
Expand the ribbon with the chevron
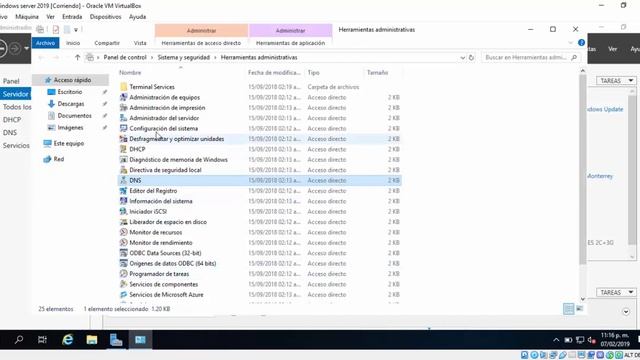pos(571,43)
